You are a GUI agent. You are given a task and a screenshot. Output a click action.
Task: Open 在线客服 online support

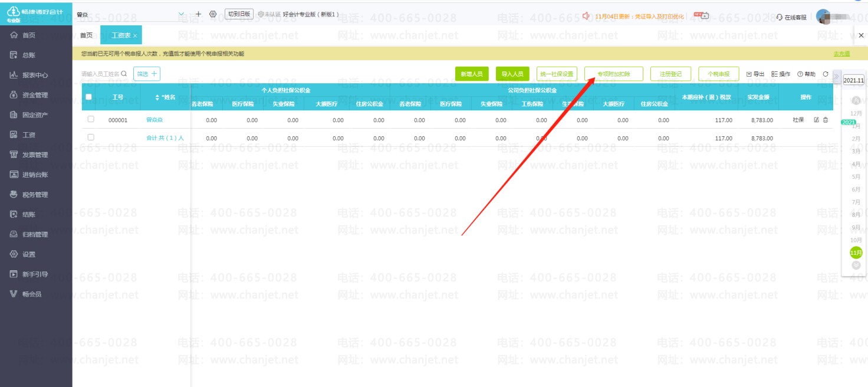click(791, 17)
